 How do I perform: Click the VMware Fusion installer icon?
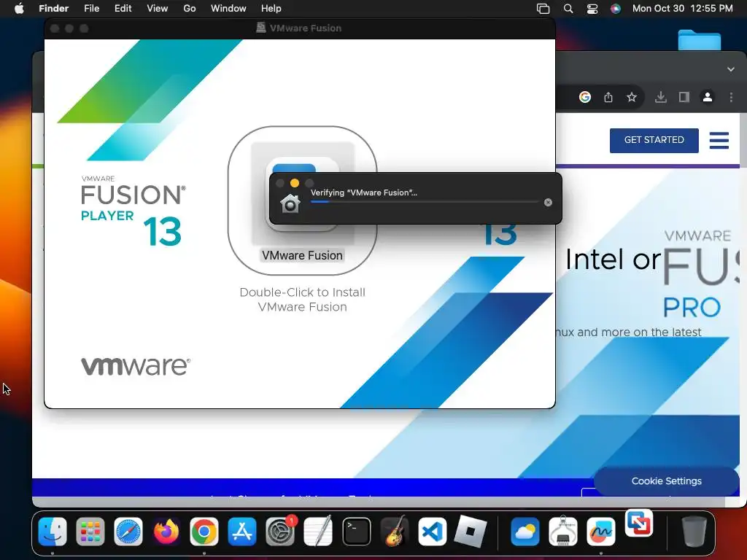point(303,192)
